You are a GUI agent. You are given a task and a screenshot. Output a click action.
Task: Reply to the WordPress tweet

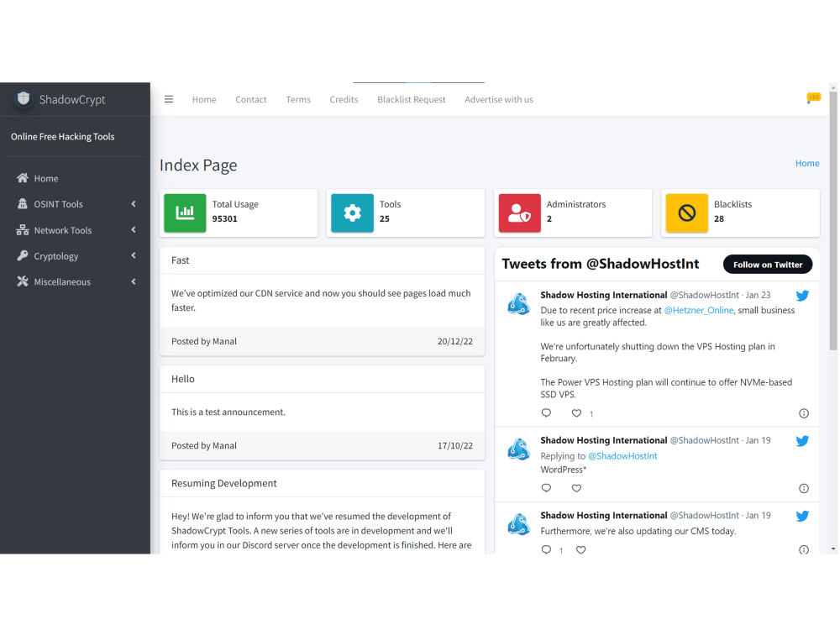(x=546, y=487)
